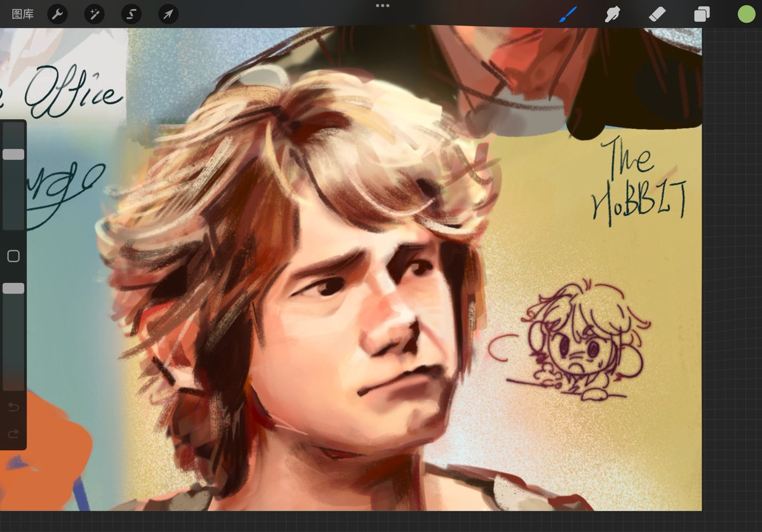Select the Selection S tool
Viewport: 762px width, 532px height.
pyautogui.click(x=131, y=14)
